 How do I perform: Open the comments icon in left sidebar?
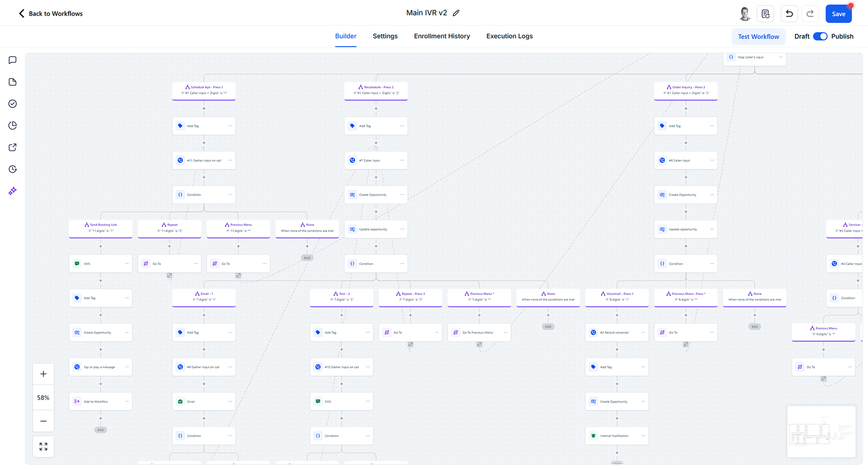(12, 60)
